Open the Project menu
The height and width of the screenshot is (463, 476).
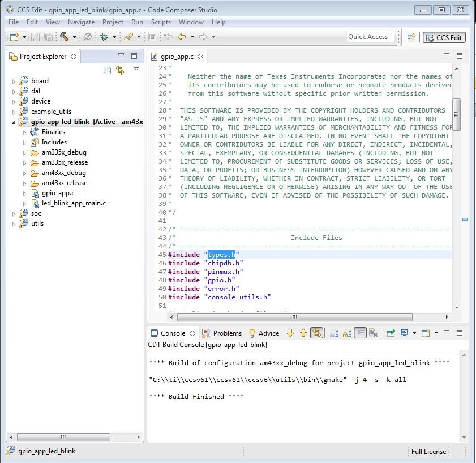coord(113,22)
